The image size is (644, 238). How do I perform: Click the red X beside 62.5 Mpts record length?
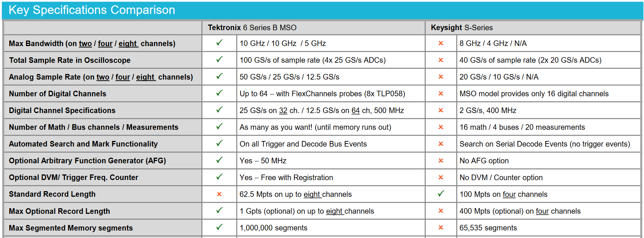(x=219, y=194)
